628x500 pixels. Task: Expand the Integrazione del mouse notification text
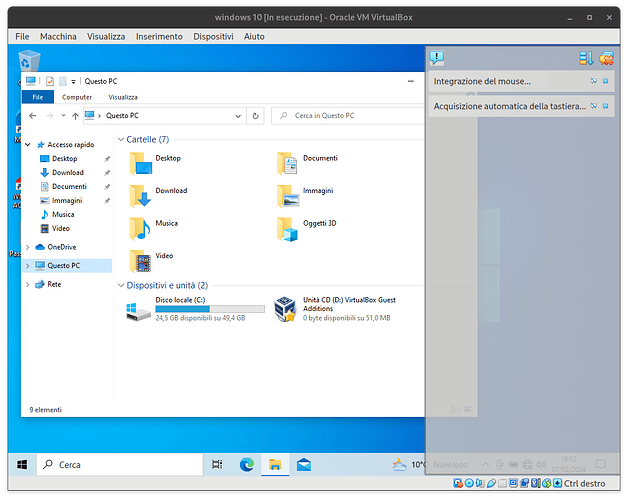(482, 81)
